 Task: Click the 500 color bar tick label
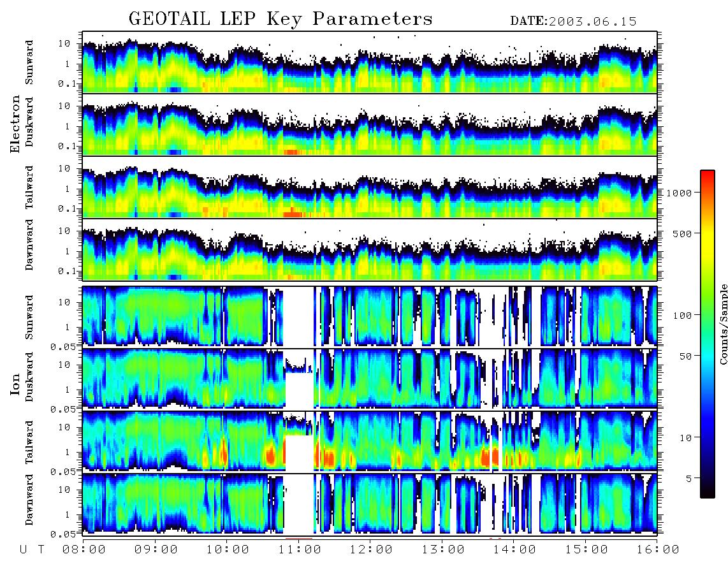pyautogui.click(x=682, y=233)
